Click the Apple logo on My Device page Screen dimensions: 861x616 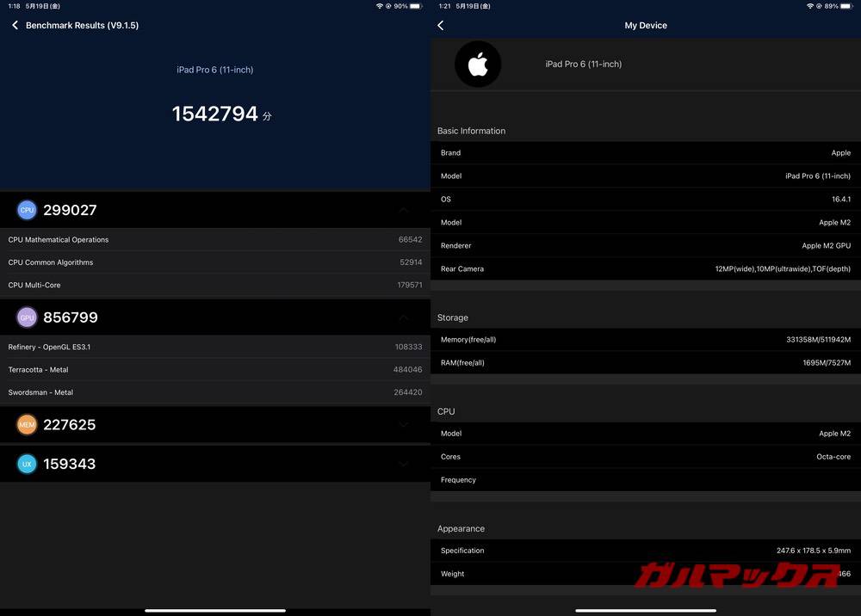point(479,64)
